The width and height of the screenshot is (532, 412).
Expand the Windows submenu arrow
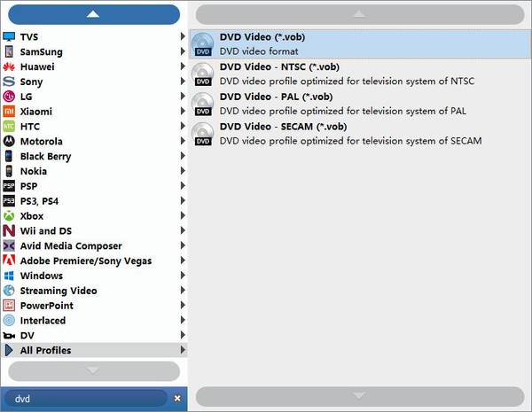click(183, 275)
